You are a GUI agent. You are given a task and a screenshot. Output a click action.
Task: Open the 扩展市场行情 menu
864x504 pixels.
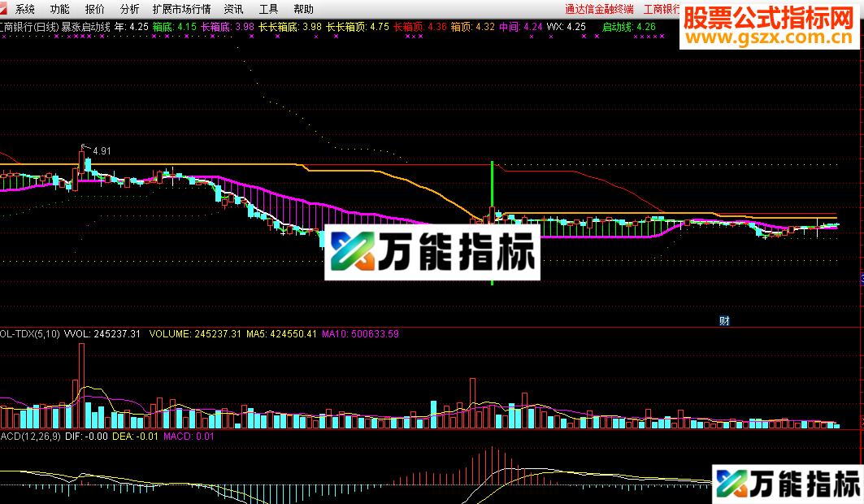(x=180, y=9)
